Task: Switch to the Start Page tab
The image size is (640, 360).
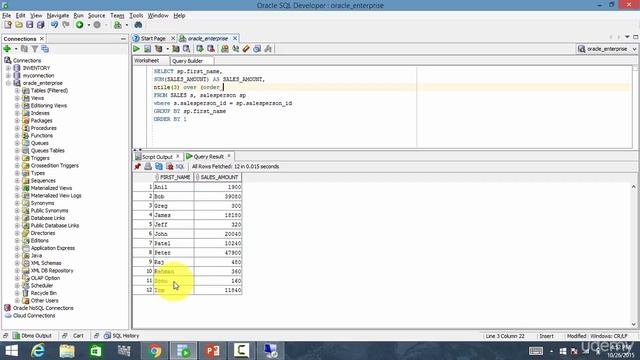Action: [x=153, y=38]
